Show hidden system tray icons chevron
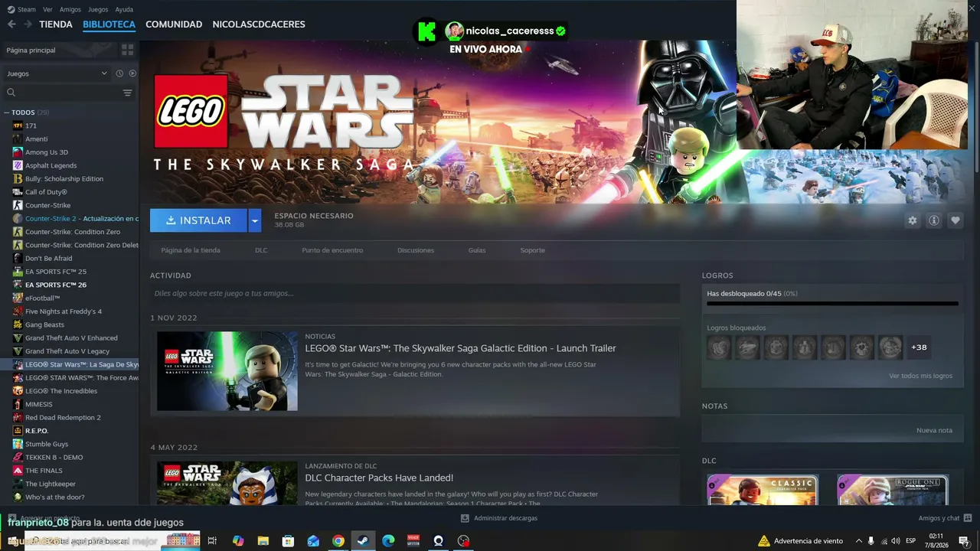 [x=858, y=541]
